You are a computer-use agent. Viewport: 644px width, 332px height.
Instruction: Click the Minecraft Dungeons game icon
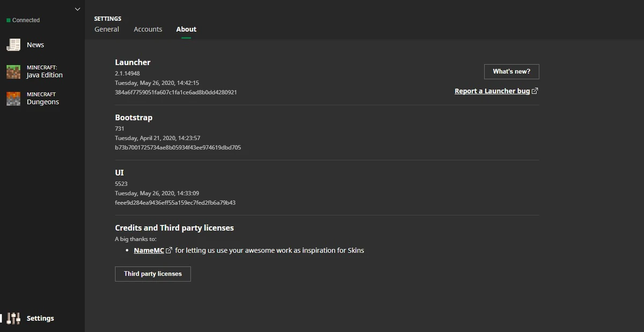coord(13,98)
